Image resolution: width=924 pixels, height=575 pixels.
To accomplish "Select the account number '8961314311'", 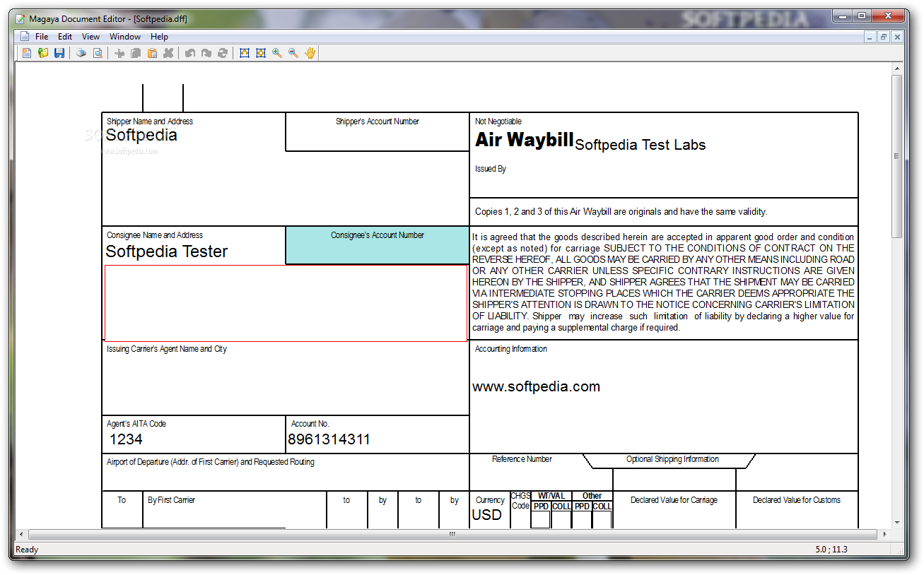I will pos(329,439).
